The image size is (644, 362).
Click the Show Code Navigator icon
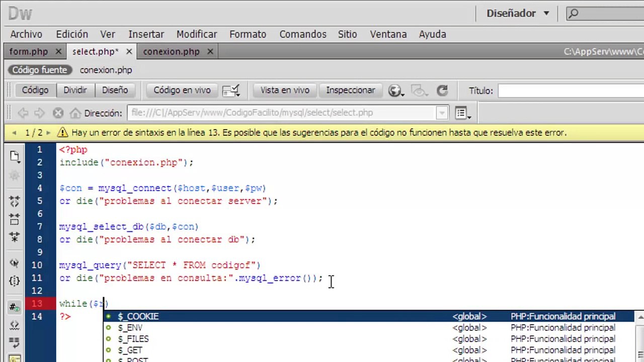(14, 175)
